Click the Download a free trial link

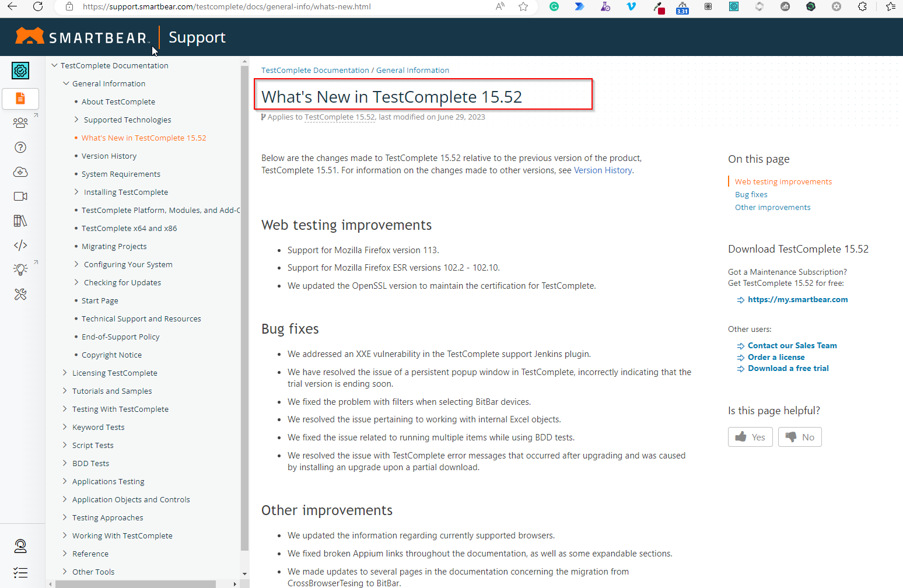click(788, 368)
